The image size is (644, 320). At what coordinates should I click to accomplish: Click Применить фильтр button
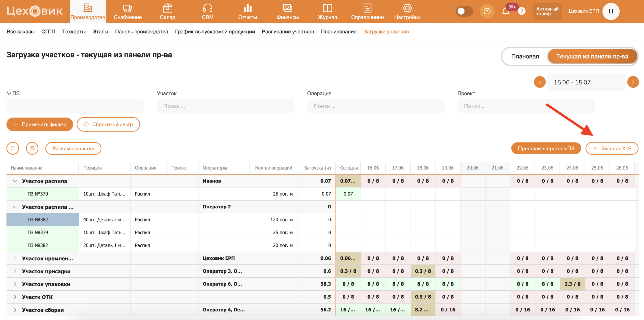[x=40, y=124]
